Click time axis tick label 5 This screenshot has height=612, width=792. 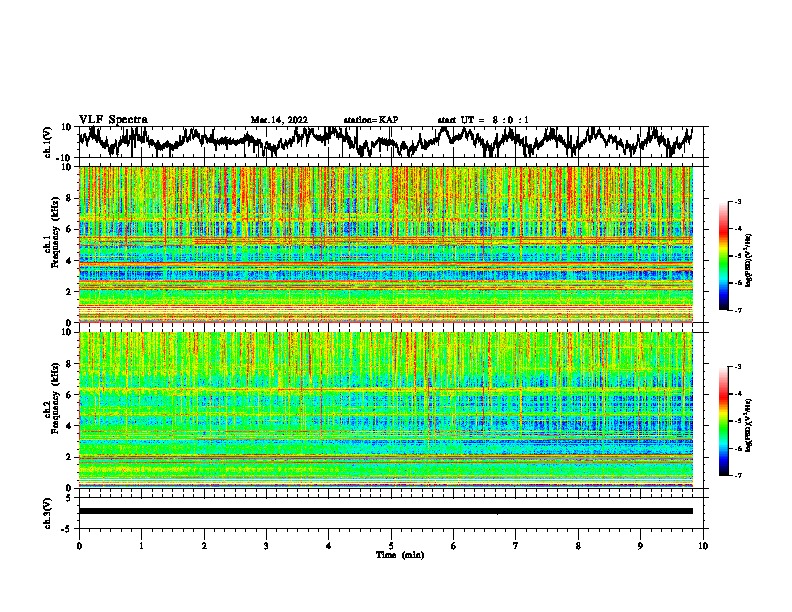click(391, 546)
